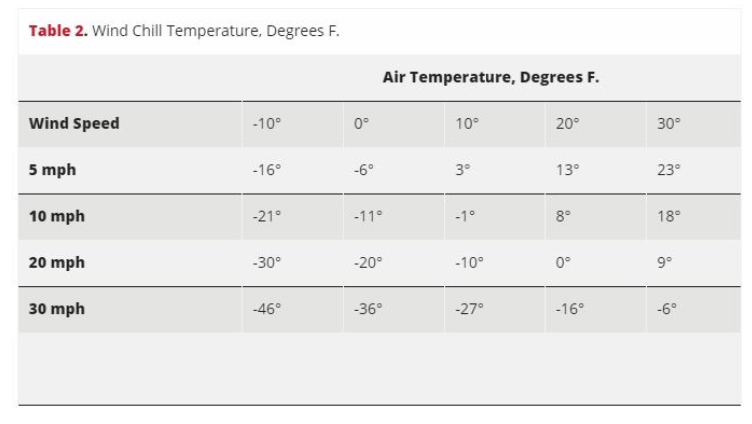Screen dimensions: 752x424
Task: Select the 23° cell in 5 mph row
Action: coord(669,170)
